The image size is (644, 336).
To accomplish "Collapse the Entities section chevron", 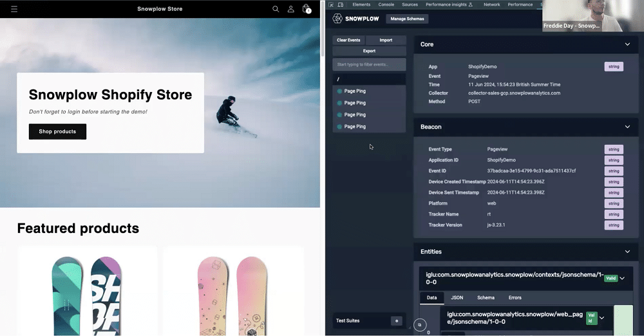I will click(x=627, y=252).
